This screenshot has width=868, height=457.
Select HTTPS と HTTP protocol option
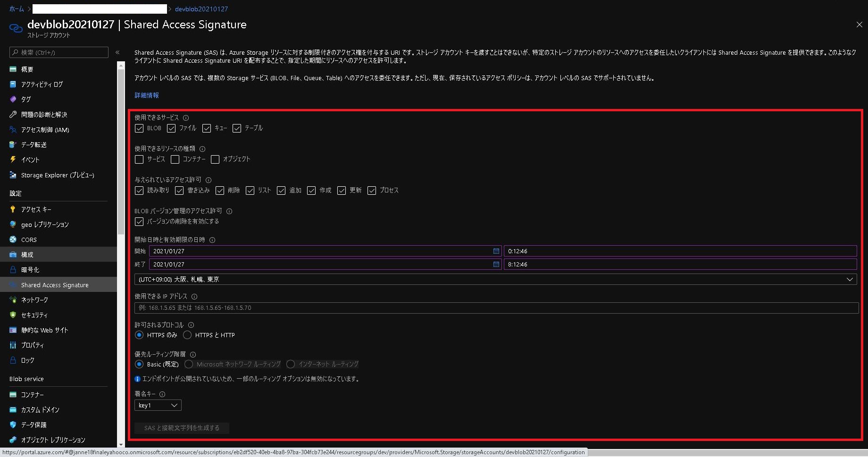pos(187,335)
